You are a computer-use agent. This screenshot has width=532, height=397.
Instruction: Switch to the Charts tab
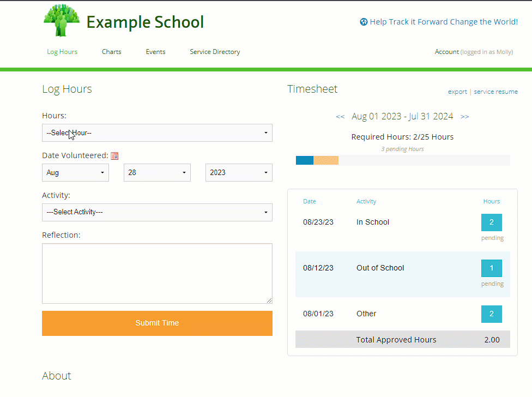click(x=111, y=52)
